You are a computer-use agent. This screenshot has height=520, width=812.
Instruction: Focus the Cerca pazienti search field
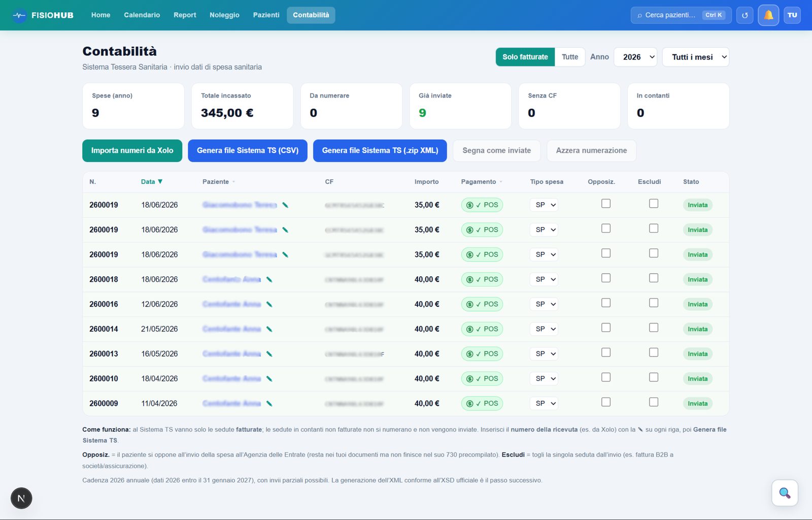click(681, 15)
